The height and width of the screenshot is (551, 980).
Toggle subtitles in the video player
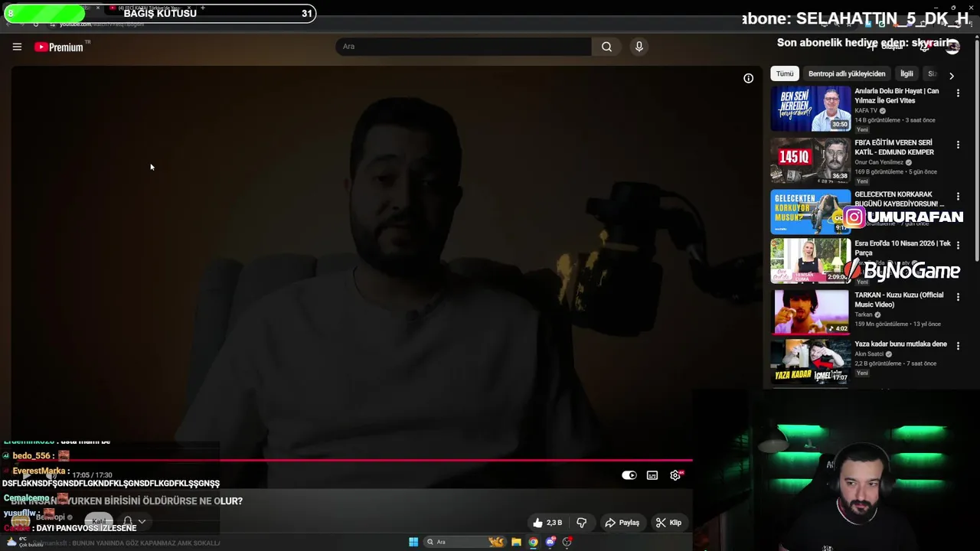click(652, 475)
